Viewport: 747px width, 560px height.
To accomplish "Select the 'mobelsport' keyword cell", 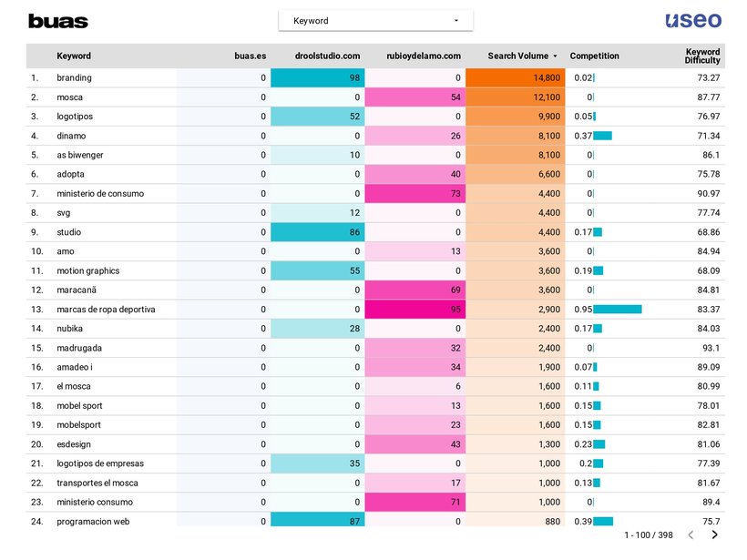I will 78,424.
